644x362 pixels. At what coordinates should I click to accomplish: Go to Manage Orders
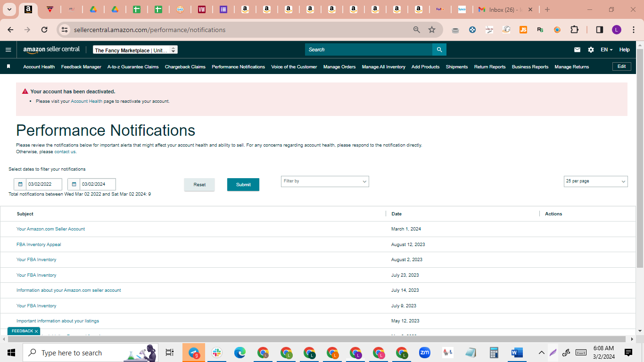pyautogui.click(x=339, y=67)
